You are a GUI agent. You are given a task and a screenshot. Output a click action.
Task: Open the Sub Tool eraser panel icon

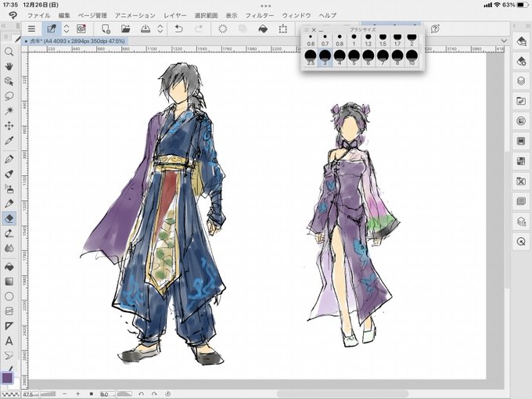521,41
